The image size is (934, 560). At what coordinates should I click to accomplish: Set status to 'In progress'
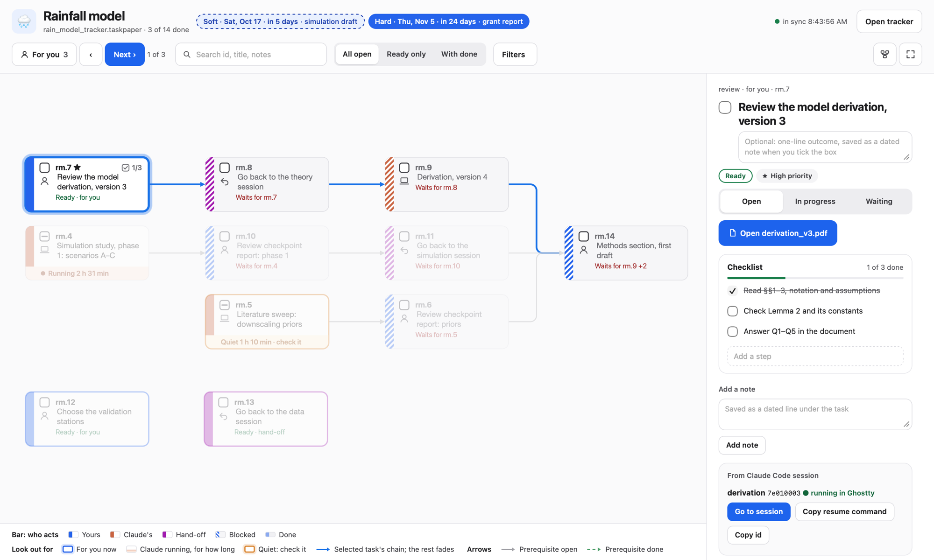coord(815,201)
